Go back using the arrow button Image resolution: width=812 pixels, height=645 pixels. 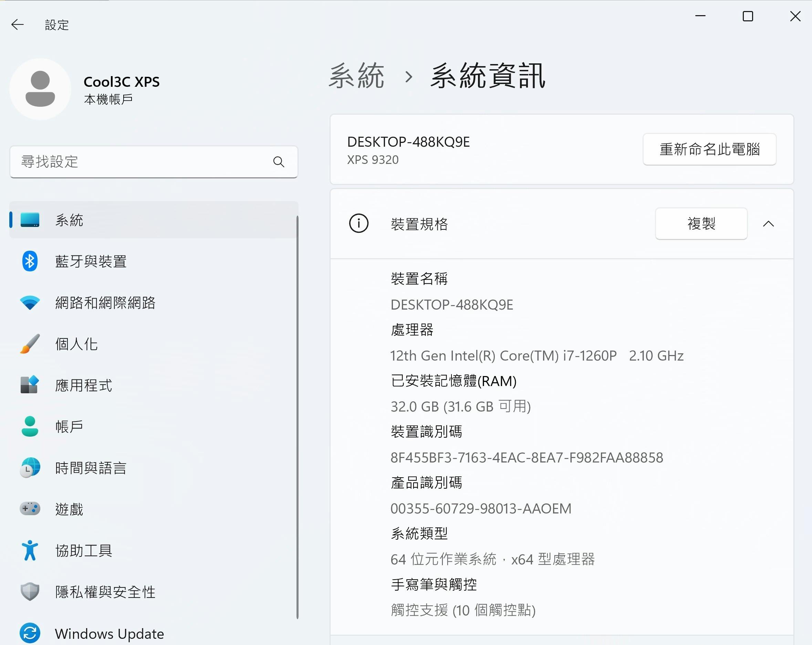click(x=17, y=25)
